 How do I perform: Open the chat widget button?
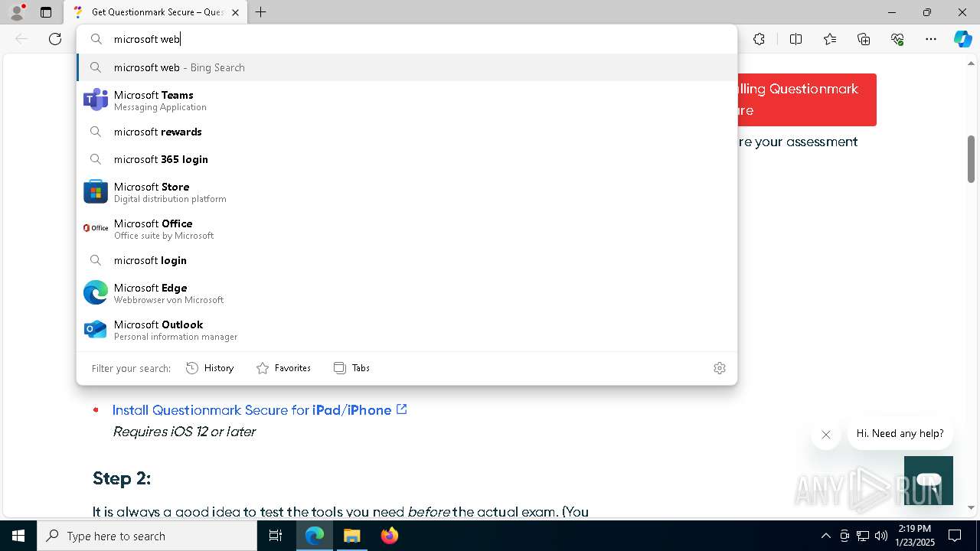coord(929,481)
